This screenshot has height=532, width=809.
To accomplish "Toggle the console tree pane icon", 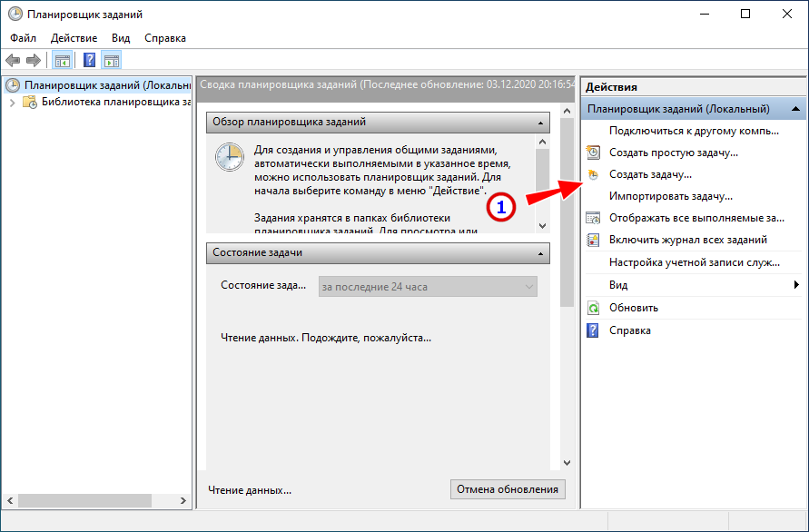I will pyautogui.click(x=62, y=61).
